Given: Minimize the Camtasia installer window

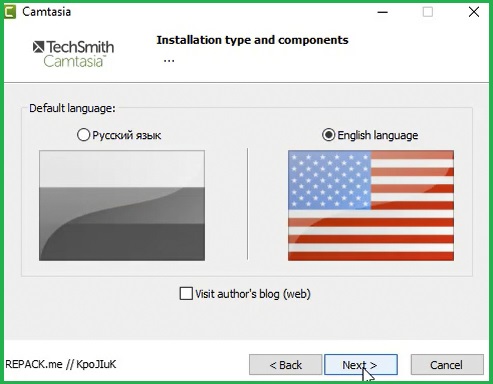Looking at the screenshot, I should 383,12.
